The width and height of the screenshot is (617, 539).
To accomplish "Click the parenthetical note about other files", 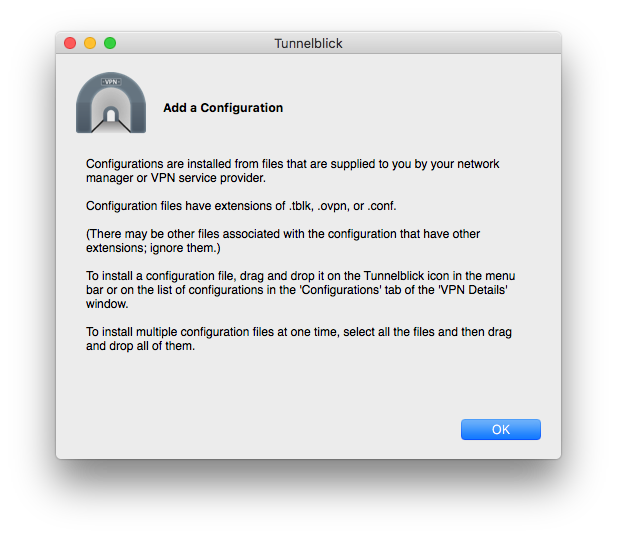I will coord(283,241).
